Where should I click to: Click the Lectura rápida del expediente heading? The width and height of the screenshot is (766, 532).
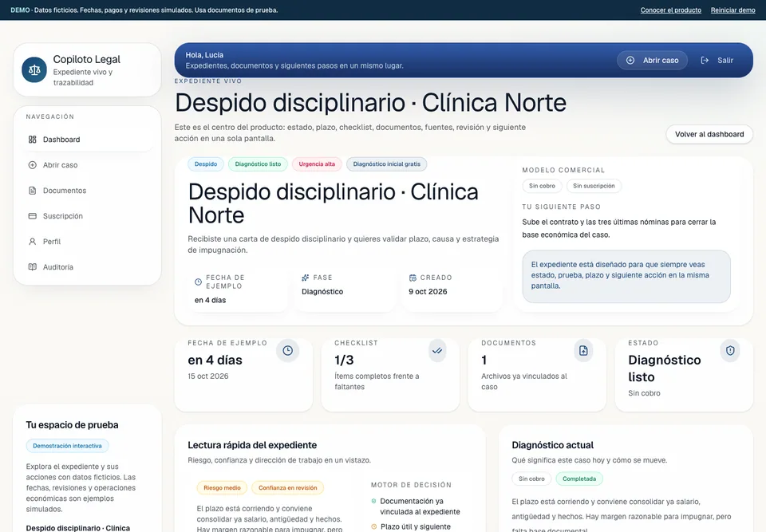(x=252, y=445)
